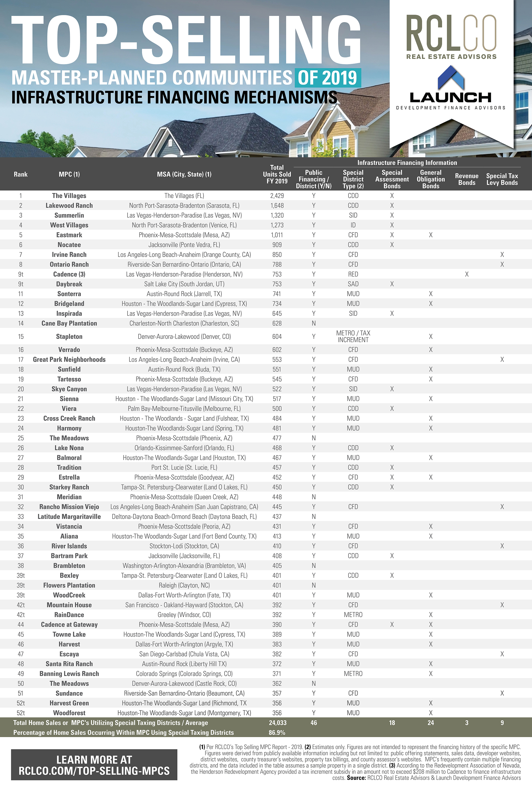Click the MSA (City, State) column header
The height and width of the screenshot is (798, 532).
coord(184,174)
